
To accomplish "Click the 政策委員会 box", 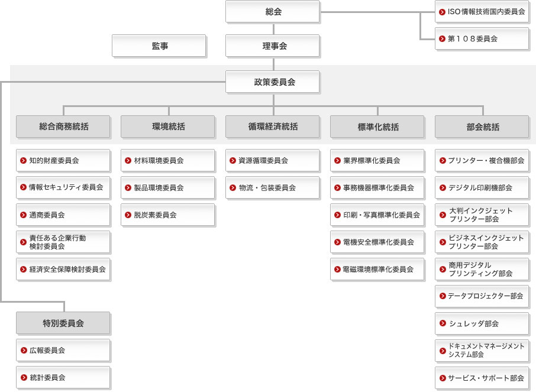I will tap(272, 82).
